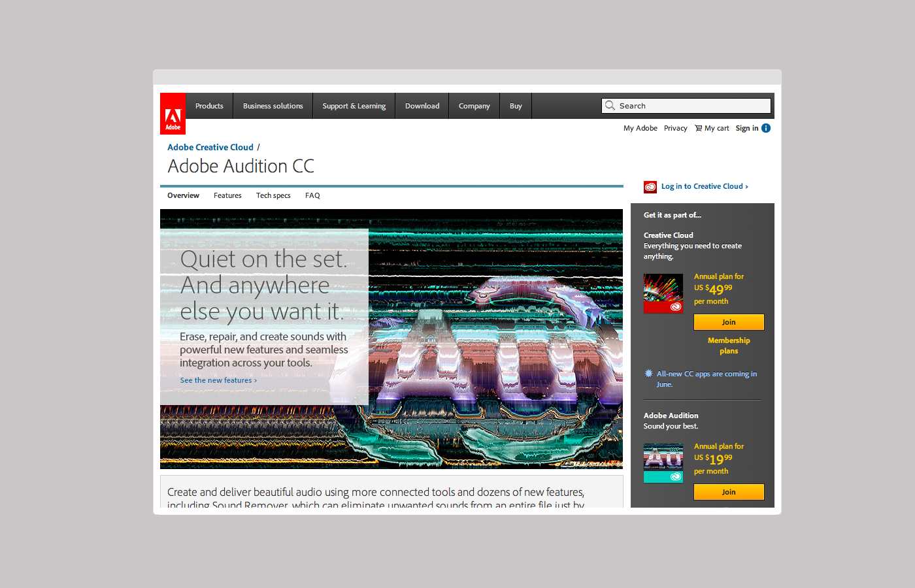Click the Audition hero banner image
Viewport: 915px width, 588px height.
click(391, 339)
